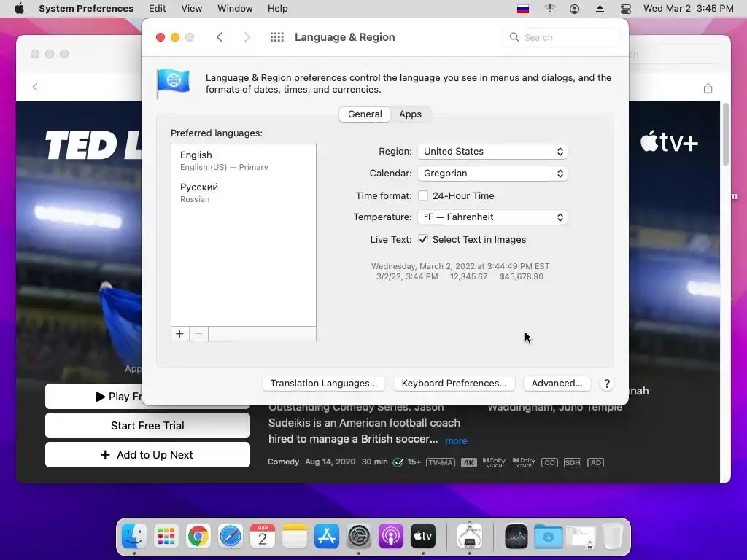Go back in System Preferences
Image resolution: width=747 pixels, height=560 pixels.
[220, 37]
